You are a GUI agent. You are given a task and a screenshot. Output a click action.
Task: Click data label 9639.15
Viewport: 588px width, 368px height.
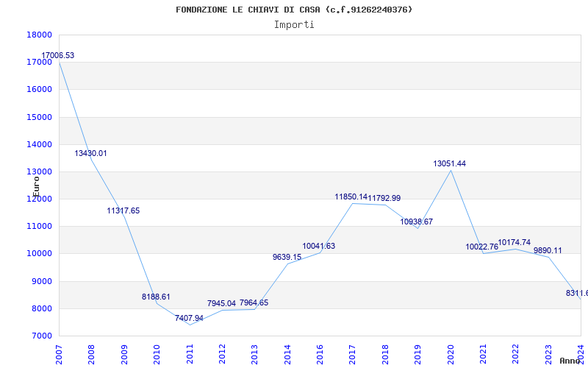click(287, 257)
